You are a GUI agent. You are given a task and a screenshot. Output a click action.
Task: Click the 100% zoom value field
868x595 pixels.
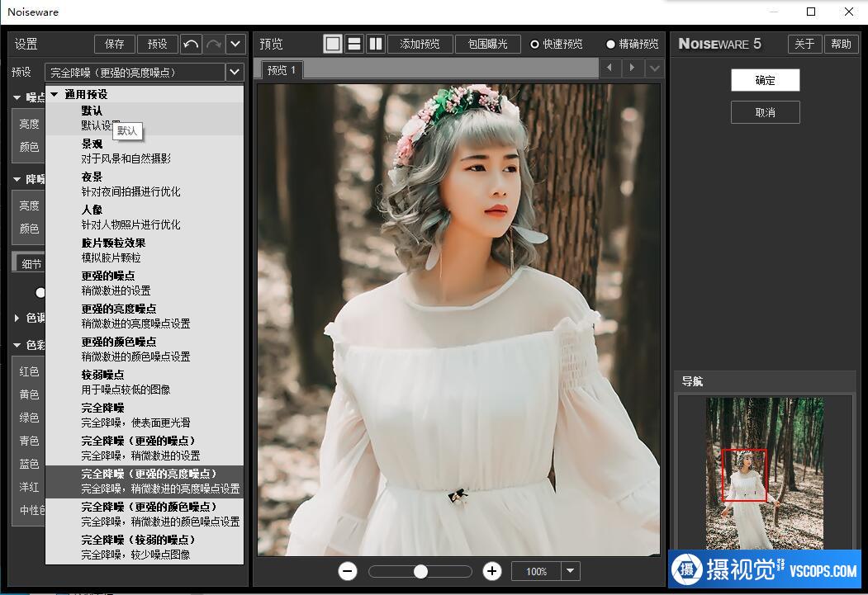click(x=537, y=571)
